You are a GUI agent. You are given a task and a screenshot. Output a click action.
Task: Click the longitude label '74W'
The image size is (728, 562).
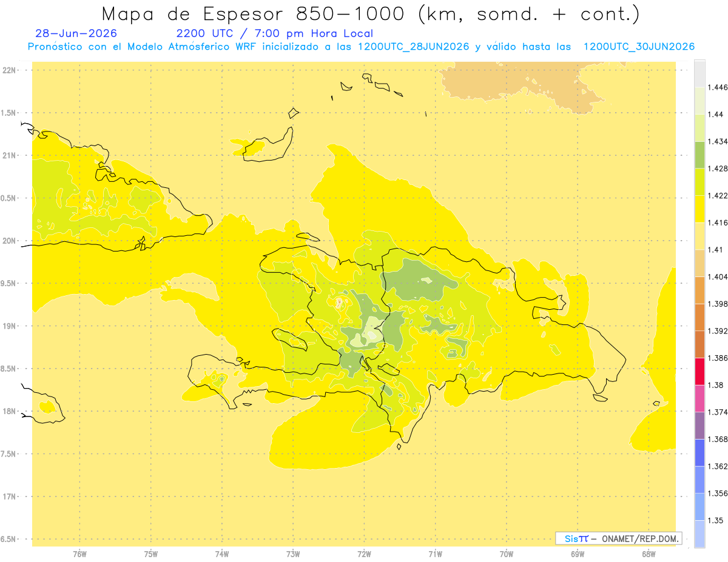point(222,554)
